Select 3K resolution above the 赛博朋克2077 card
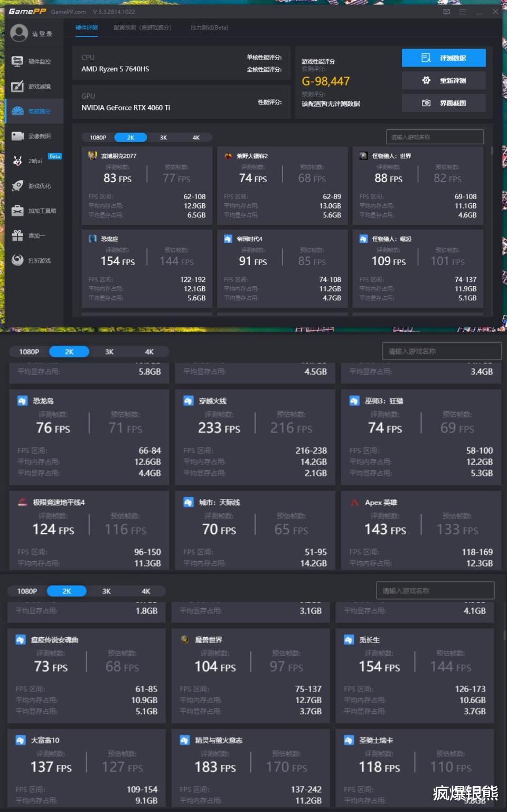507x812 pixels. [163, 137]
